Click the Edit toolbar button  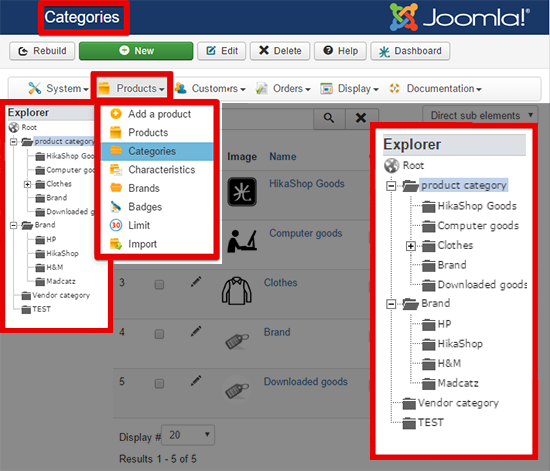coord(221,51)
